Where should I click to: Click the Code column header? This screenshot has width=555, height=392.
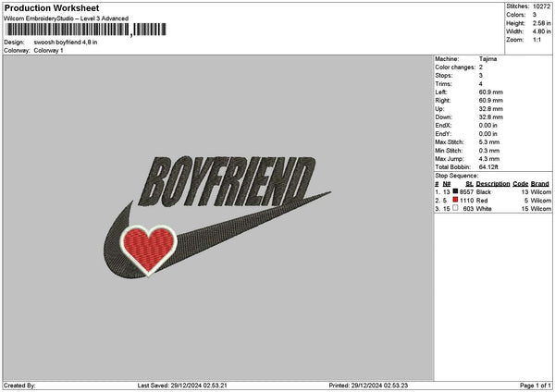point(521,183)
